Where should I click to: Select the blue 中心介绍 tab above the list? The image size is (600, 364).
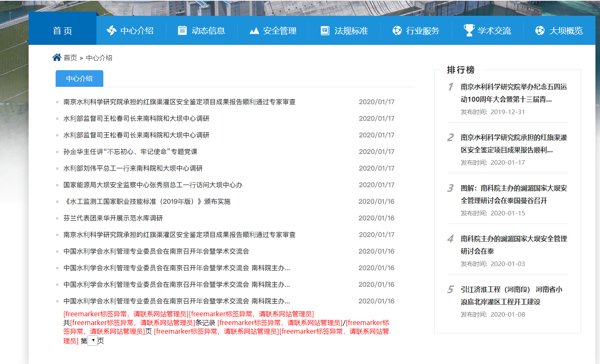pyautogui.click(x=79, y=78)
